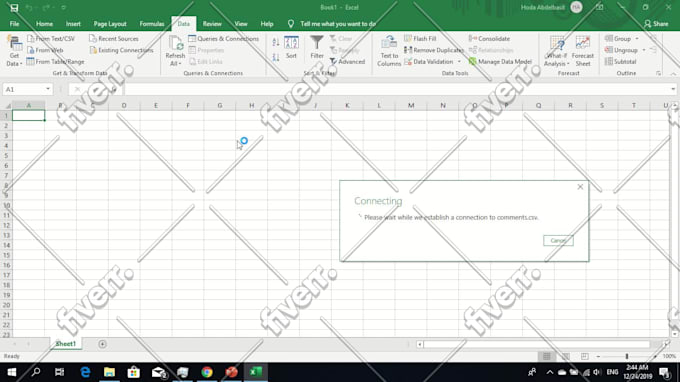680x382 pixels.
Task: Click the Save icon in the title bar
Action: click(14, 7)
